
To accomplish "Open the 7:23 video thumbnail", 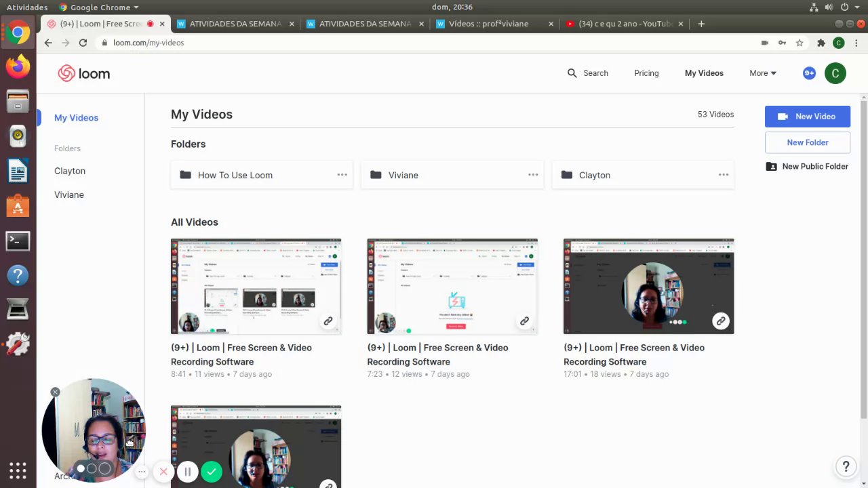I will pyautogui.click(x=452, y=286).
